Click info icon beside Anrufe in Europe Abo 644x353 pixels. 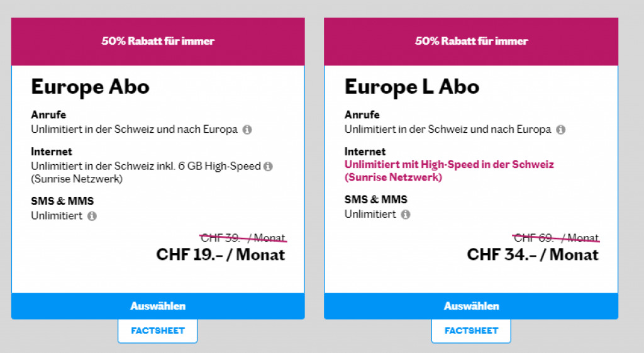[x=247, y=130]
